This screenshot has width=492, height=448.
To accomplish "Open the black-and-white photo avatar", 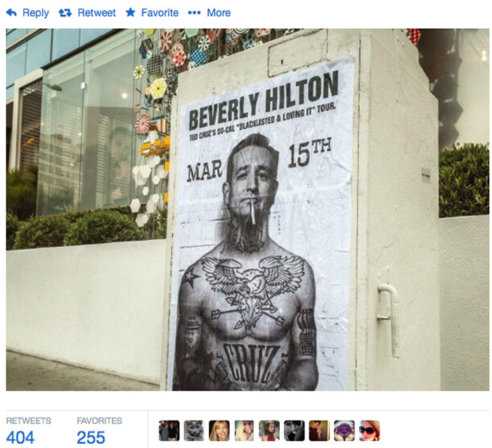I will 294,430.
